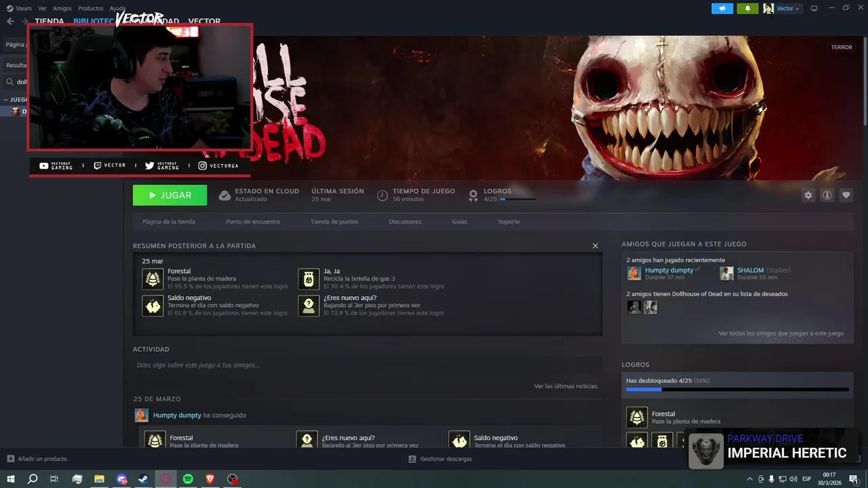Click the back navigation arrow
The width and height of the screenshot is (868, 488).
pyautogui.click(x=10, y=21)
